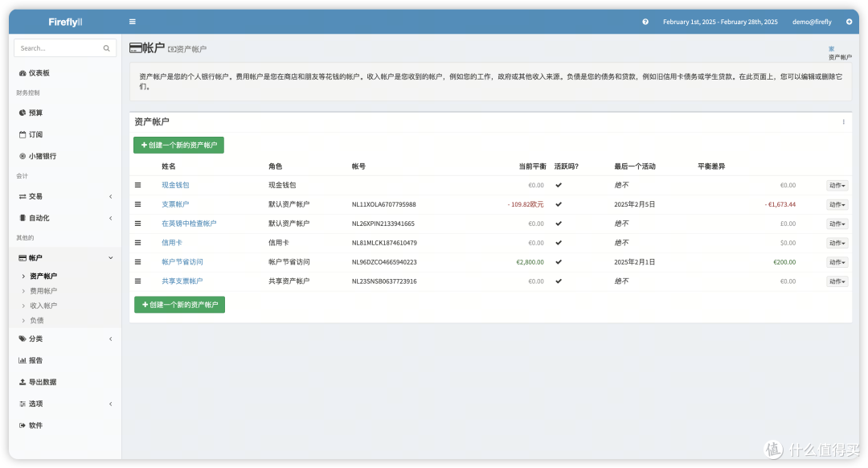Select the 负债 submenu item

click(36, 320)
